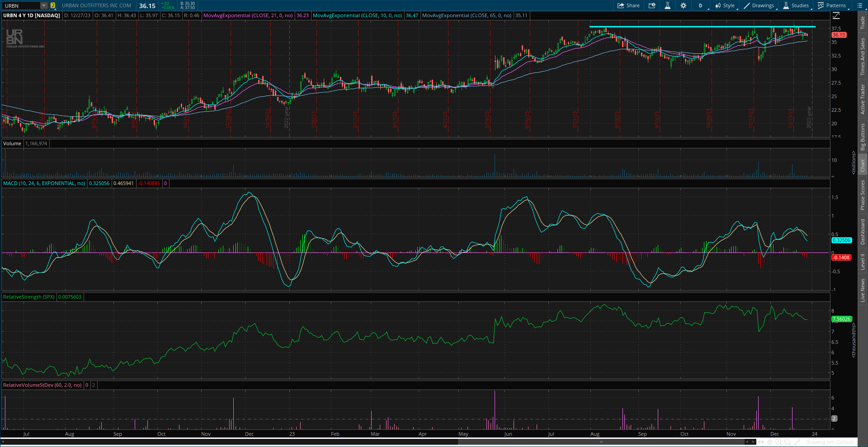
Task: Expand the URBN symbol dropdown arrow
Action: coord(44,5)
